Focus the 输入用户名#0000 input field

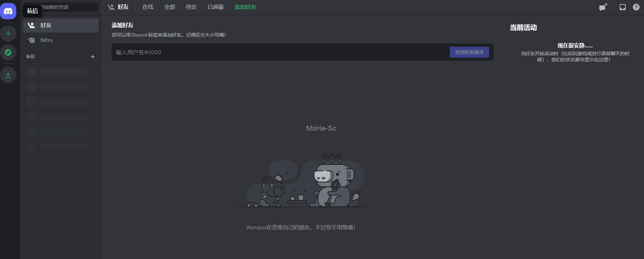point(279,52)
